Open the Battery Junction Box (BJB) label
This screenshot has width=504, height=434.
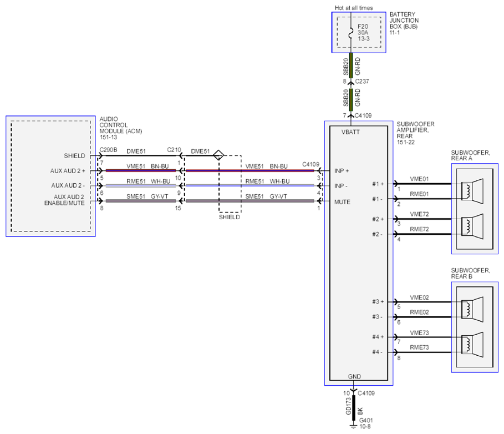click(404, 23)
